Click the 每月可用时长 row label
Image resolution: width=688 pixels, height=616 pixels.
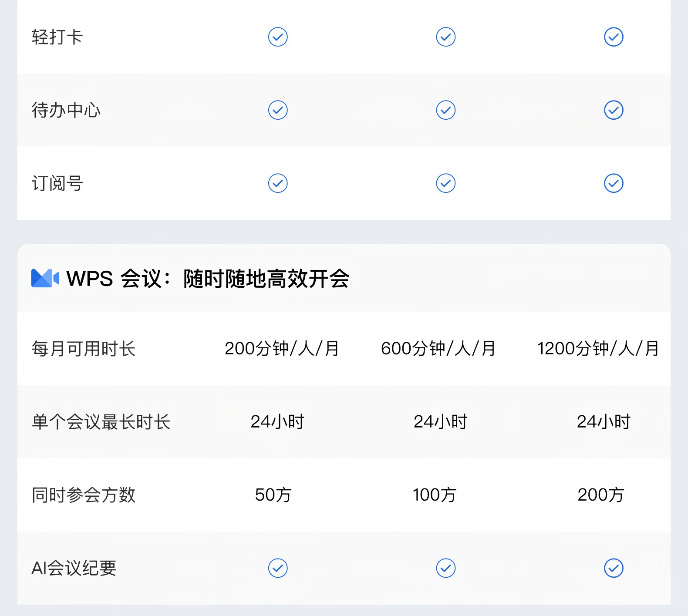84,349
